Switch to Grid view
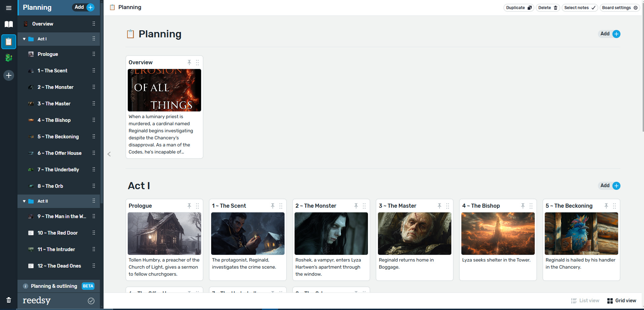The height and width of the screenshot is (310, 644). click(622, 301)
